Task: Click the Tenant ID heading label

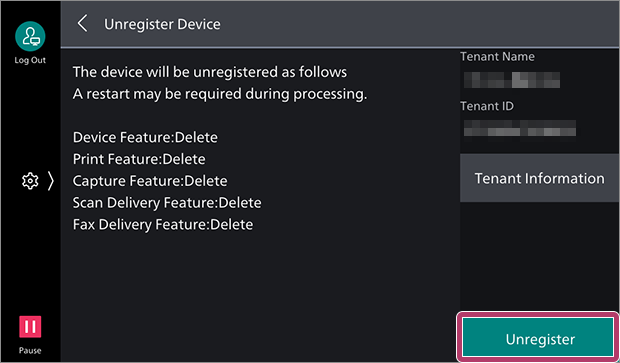Action: pos(487,106)
